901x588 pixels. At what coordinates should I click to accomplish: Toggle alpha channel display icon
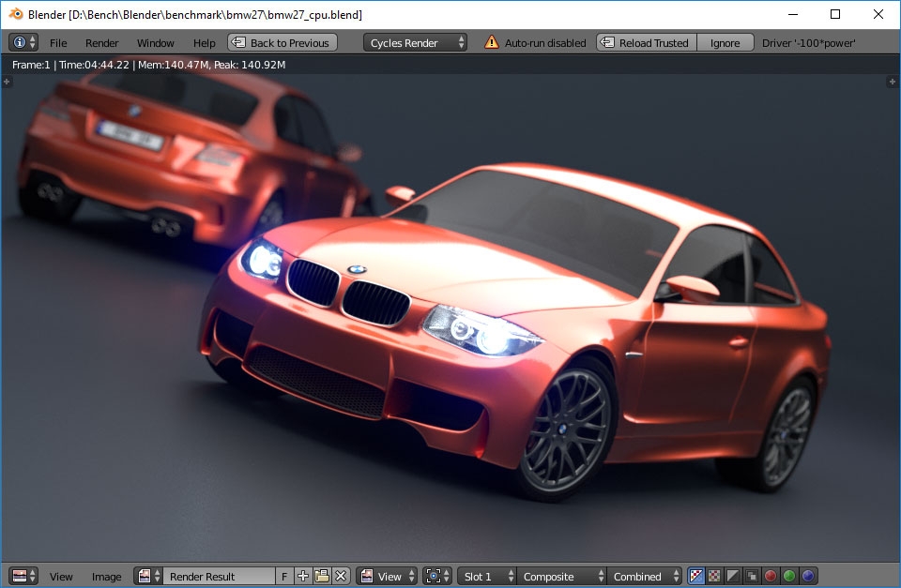click(x=733, y=576)
